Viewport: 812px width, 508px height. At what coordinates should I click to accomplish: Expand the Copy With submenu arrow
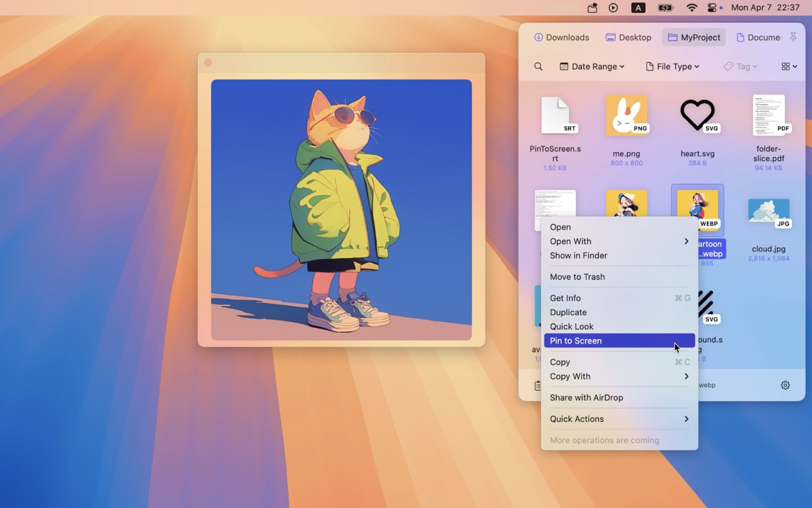[686, 376]
